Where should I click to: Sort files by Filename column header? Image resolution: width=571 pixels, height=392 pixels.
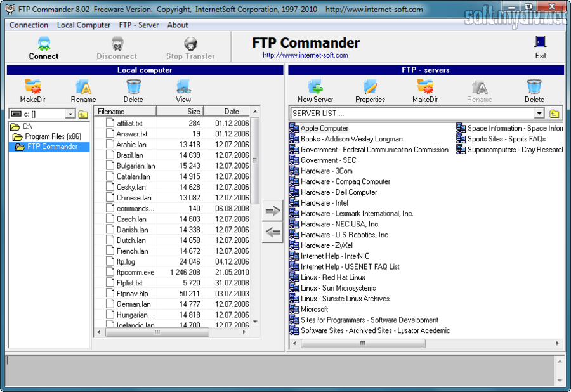pos(125,112)
